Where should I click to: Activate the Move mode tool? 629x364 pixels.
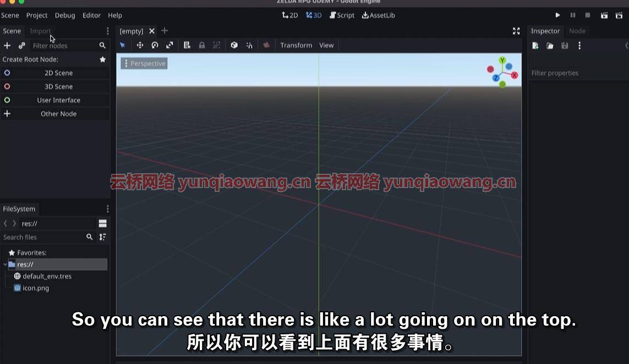140,45
